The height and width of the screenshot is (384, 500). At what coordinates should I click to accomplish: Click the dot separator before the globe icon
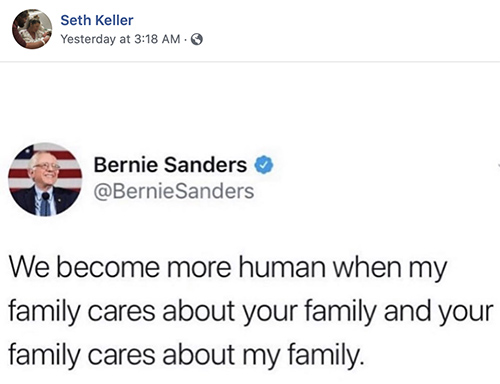click(x=185, y=40)
